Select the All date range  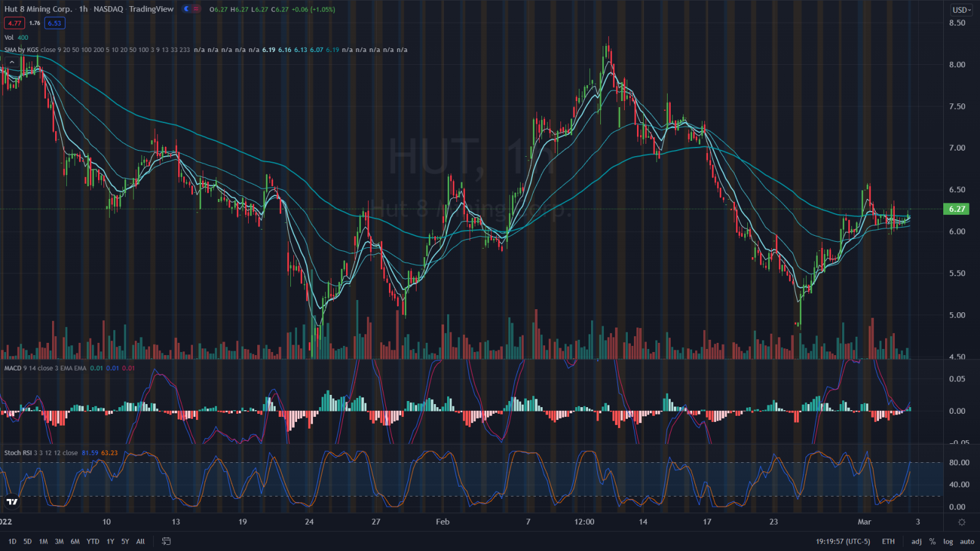140,541
